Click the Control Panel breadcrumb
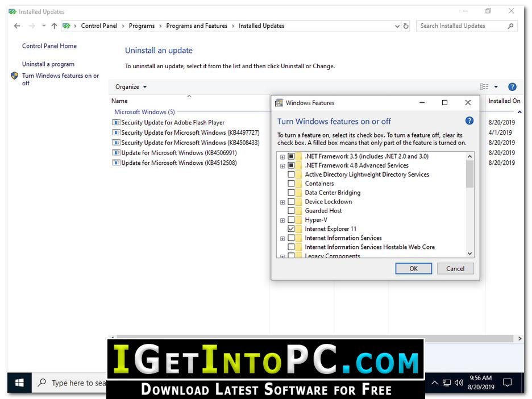 pyautogui.click(x=99, y=26)
